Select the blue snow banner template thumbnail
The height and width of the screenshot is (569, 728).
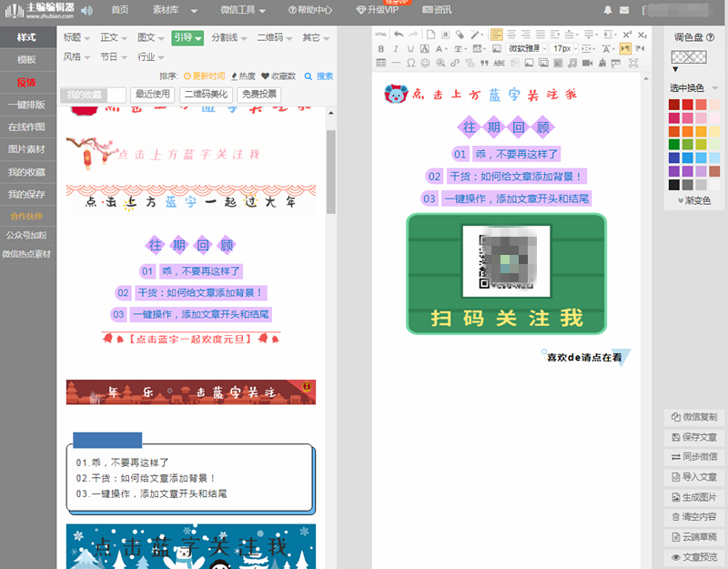191,546
